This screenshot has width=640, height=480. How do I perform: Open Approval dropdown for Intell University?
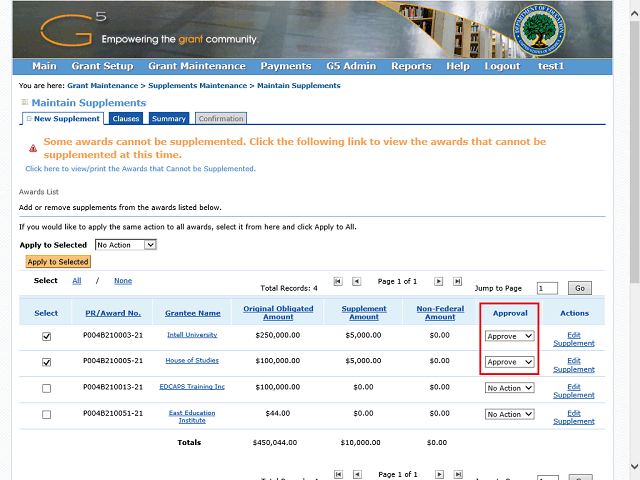(510, 336)
